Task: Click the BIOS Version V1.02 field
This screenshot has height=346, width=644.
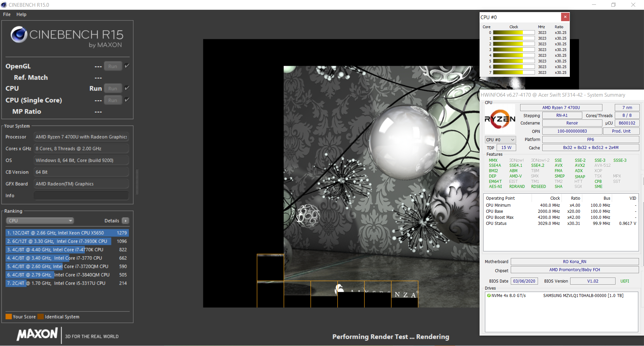Action: (593, 281)
